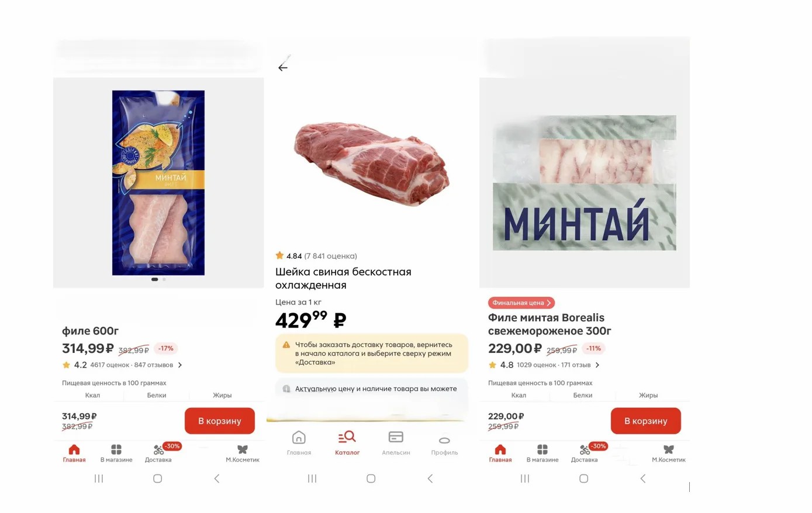Select В магазине tab in right screen
This screenshot has width=812, height=513.
(543, 453)
